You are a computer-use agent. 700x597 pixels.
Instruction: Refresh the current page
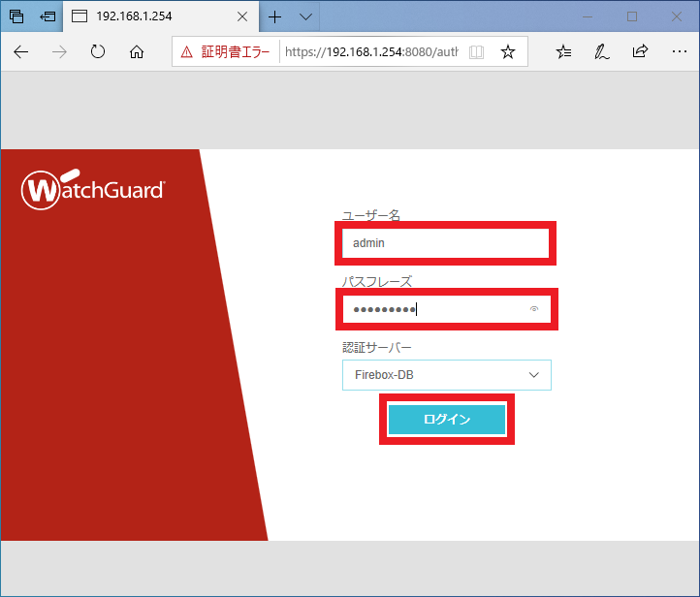97,51
